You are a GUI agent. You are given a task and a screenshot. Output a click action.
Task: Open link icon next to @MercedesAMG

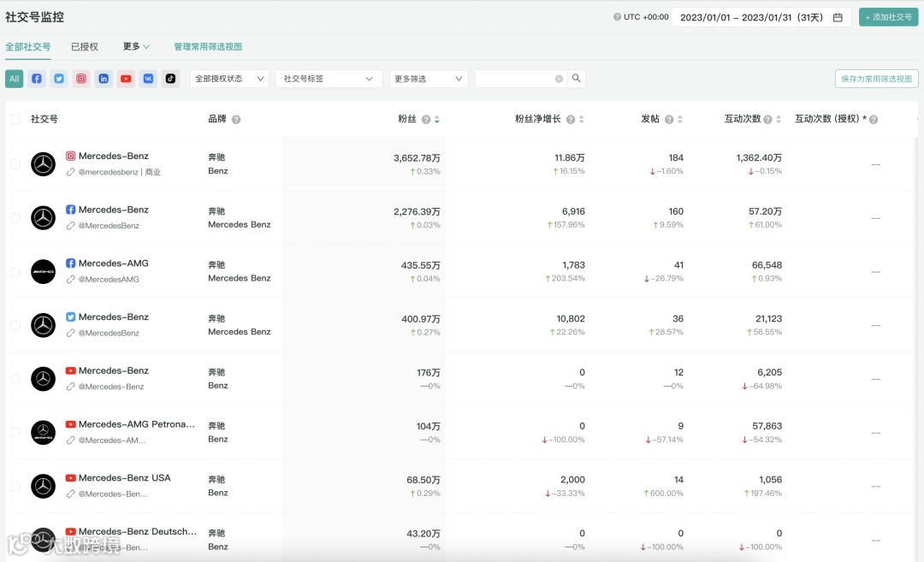(x=71, y=279)
